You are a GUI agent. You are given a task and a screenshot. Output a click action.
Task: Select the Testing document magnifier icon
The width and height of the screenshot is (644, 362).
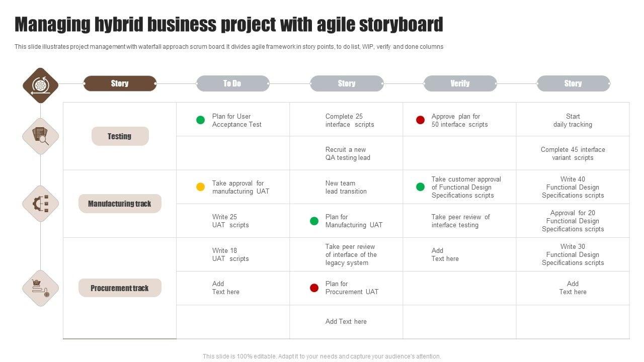point(40,136)
